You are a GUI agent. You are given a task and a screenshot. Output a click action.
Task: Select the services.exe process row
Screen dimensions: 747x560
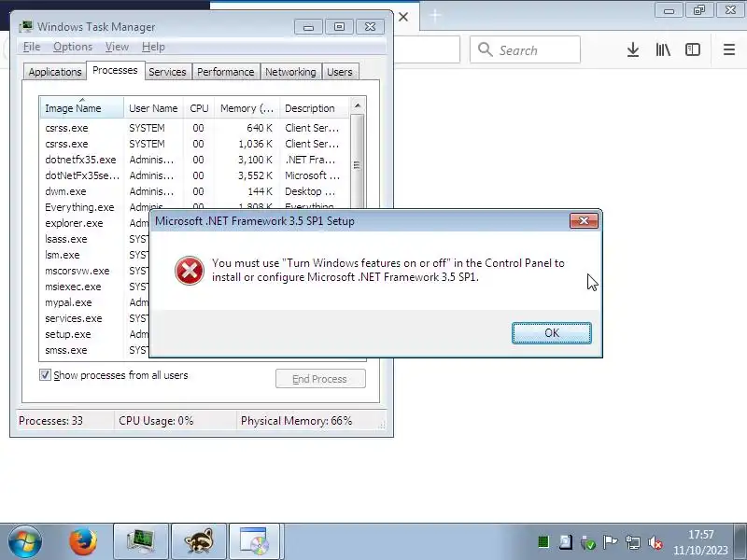pos(95,318)
